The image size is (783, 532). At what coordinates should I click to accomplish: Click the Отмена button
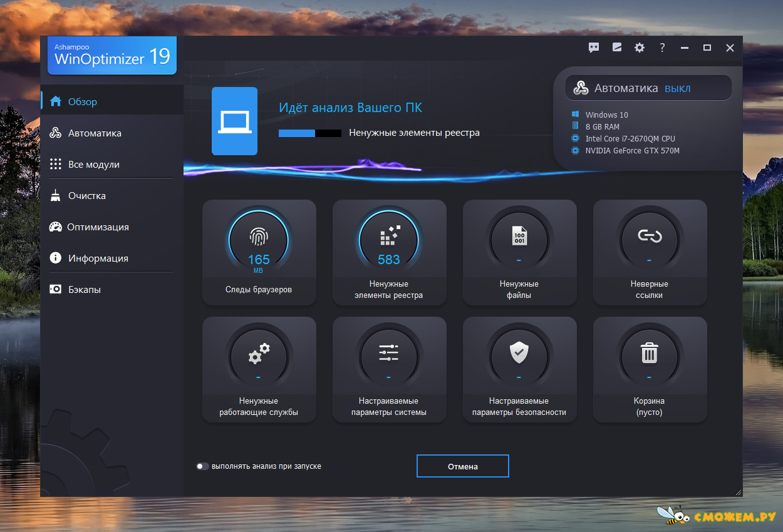pos(463,466)
